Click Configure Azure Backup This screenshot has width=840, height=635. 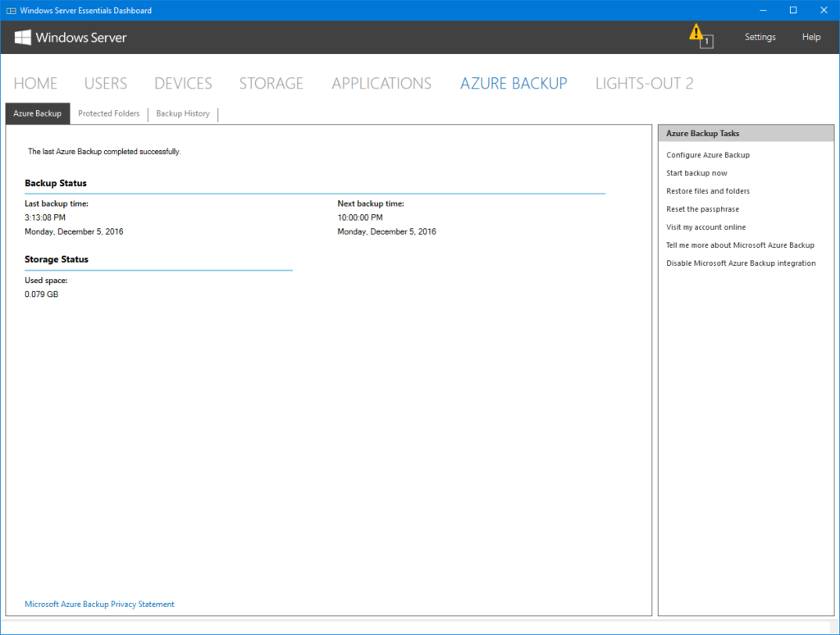(707, 155)
